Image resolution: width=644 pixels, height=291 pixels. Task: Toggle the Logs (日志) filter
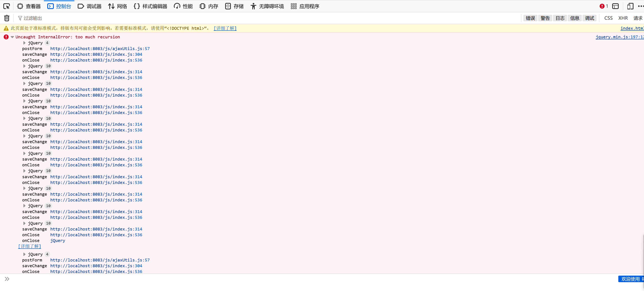560,18
